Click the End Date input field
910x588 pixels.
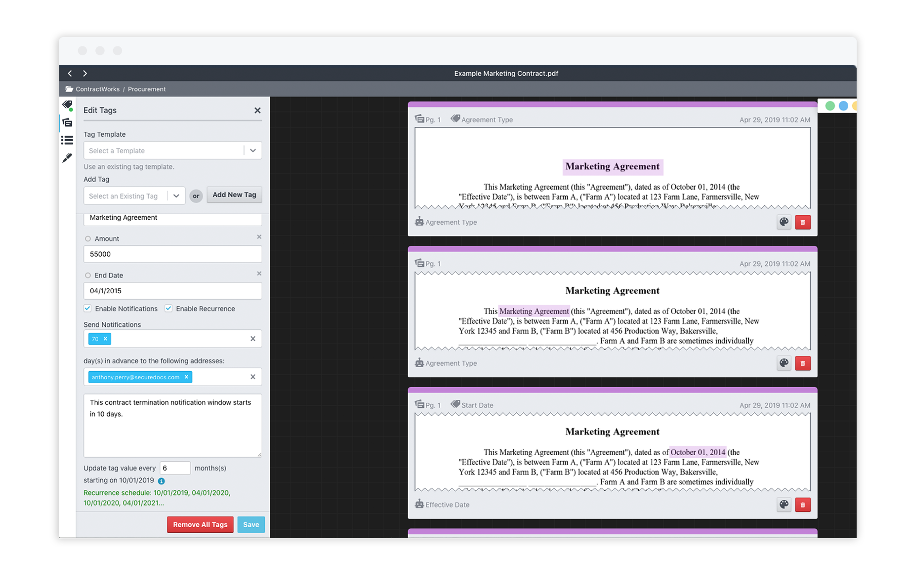point(172,291)
